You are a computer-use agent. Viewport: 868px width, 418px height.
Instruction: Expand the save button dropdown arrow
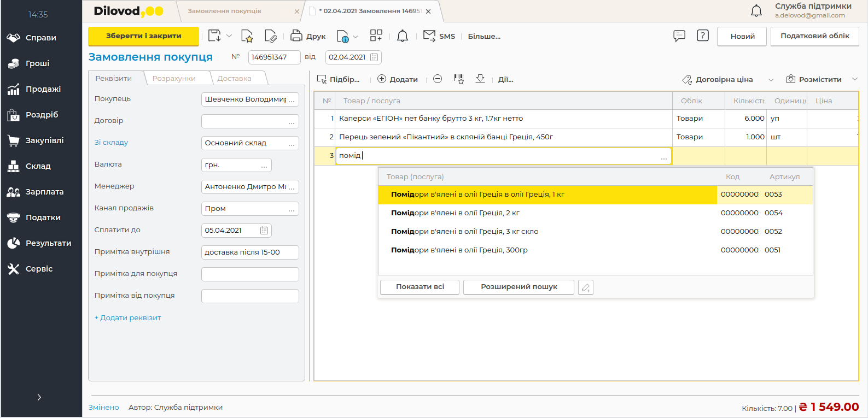229,36
